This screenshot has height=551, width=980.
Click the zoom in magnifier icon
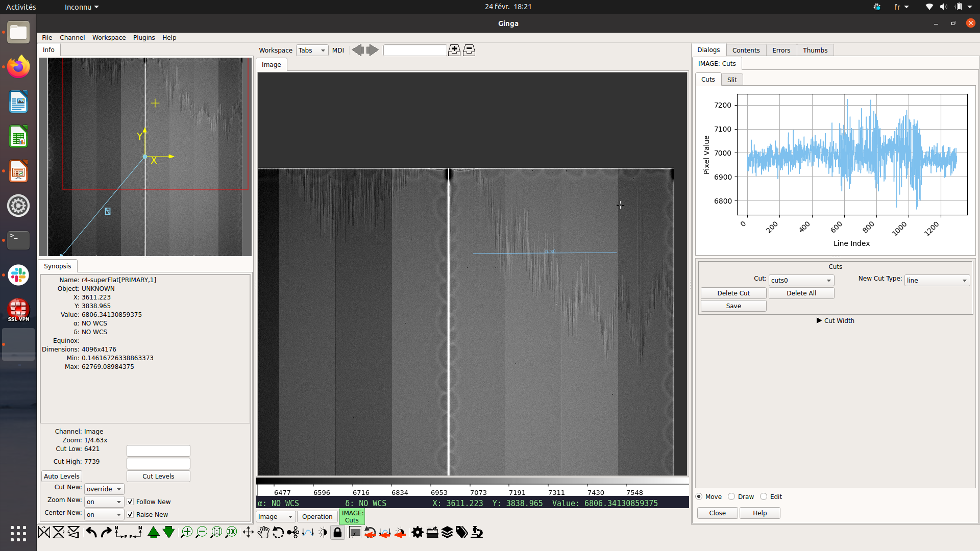pos(186,533)
